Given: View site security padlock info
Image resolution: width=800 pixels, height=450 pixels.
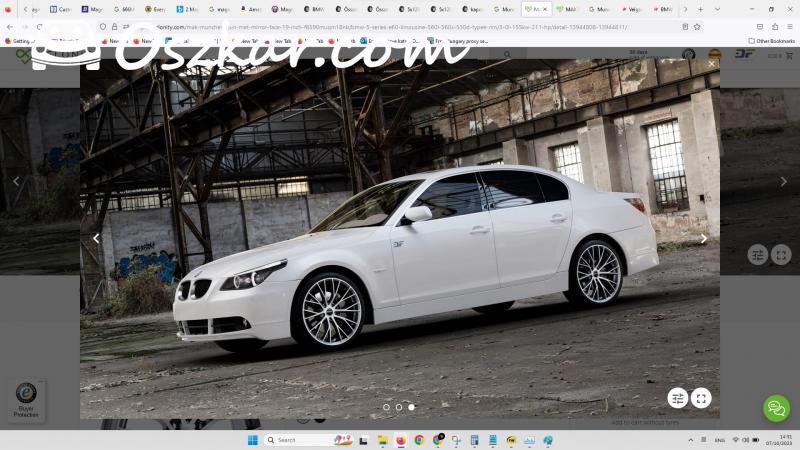Looking at the screenshot, I should click(x=114, y=27).
